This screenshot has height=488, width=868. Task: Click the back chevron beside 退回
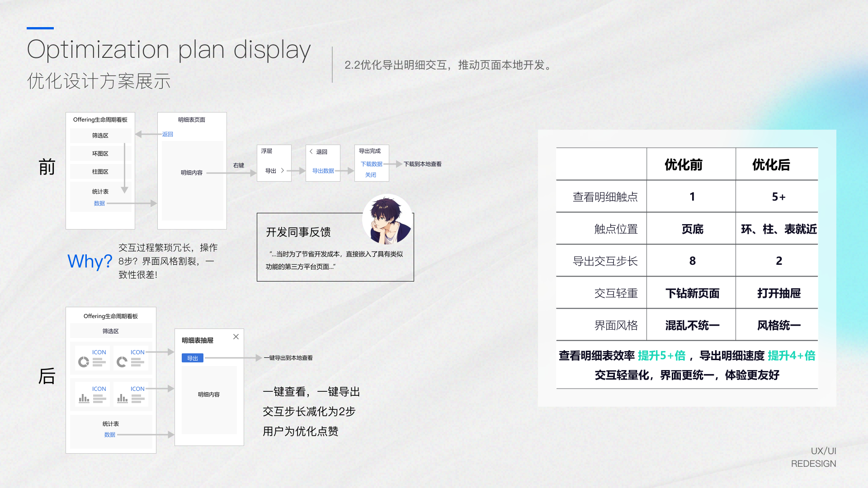click(x=311, y=152)
